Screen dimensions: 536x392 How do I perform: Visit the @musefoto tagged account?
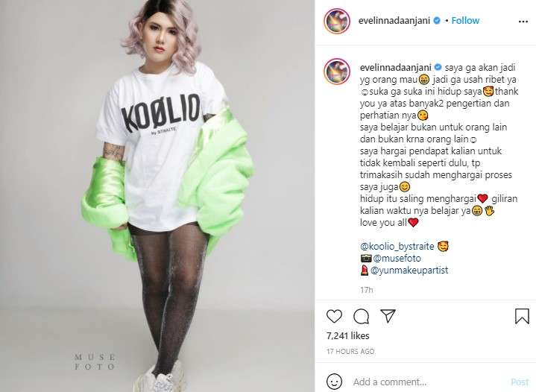397,258
